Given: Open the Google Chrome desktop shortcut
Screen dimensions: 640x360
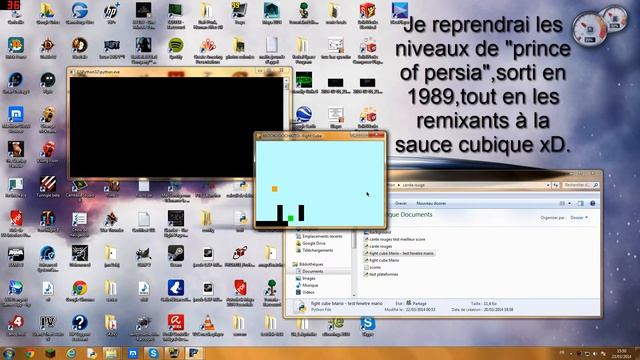Looking at the screenshot, I should 80,288.
